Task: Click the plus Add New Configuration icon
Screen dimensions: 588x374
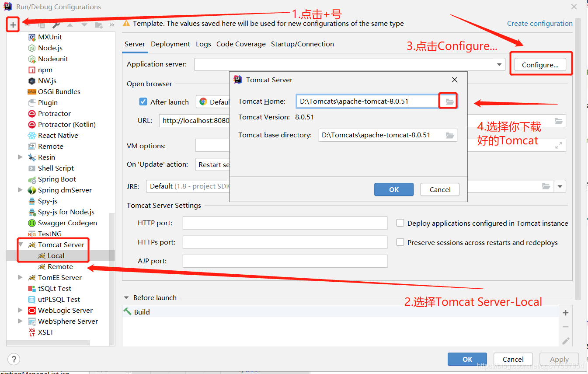Action: click(13, 25)
